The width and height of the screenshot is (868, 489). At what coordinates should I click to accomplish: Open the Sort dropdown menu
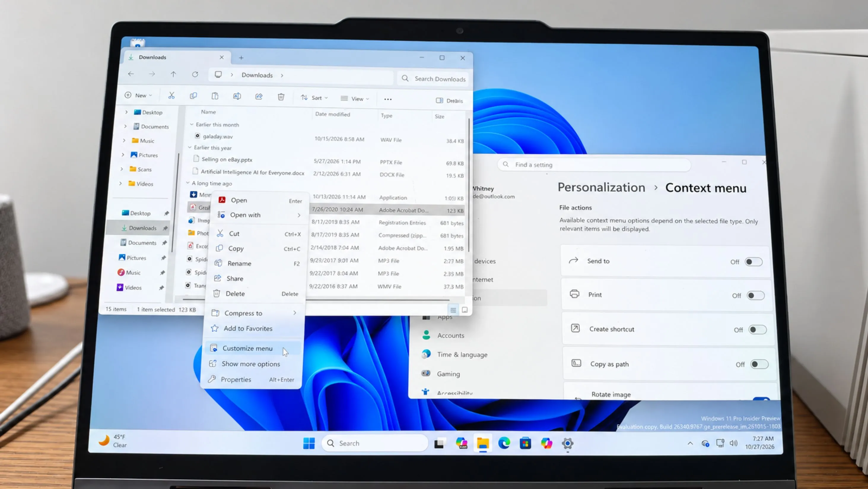pos(314,98)
